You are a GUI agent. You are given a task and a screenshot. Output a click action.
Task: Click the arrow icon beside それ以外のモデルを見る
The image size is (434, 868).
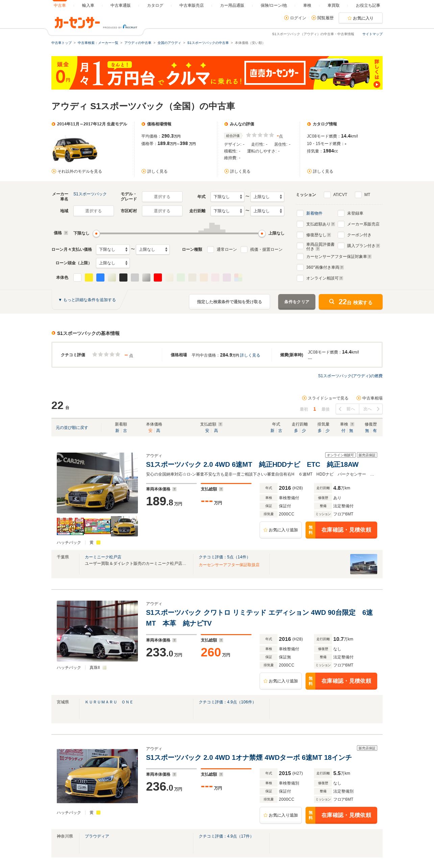pyautogui.click(x=54, y=171)
